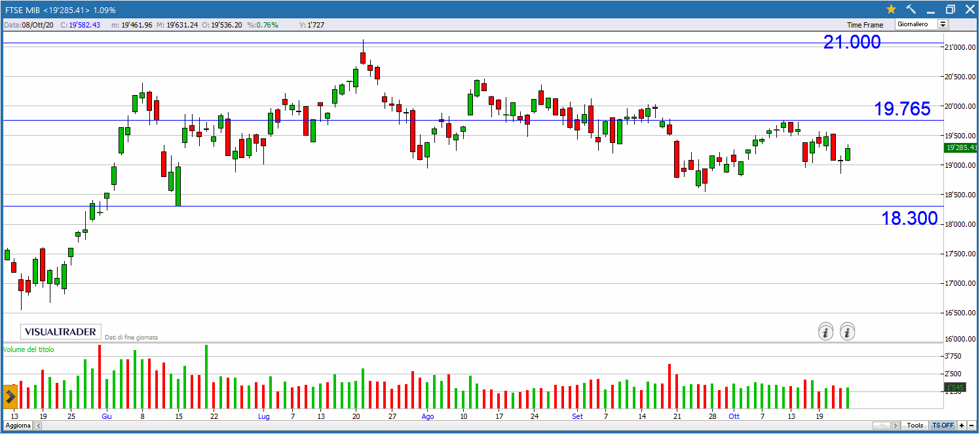Click the 20'500.00 price axis label
Viewport: 980px width, 434px height.
click(x=960, y=77)
